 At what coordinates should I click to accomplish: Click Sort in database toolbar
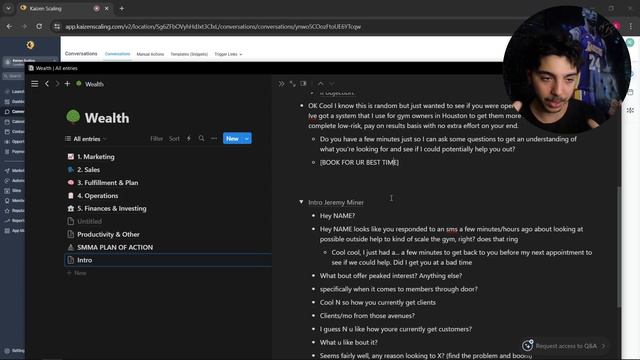[174, 139]
